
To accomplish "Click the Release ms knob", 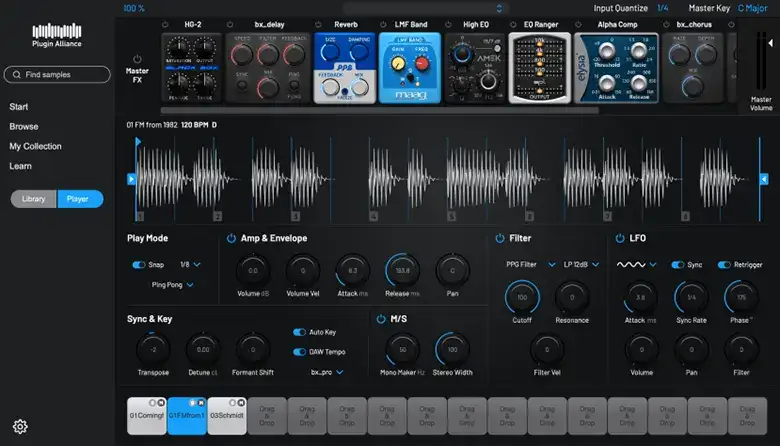I will 402,270.
